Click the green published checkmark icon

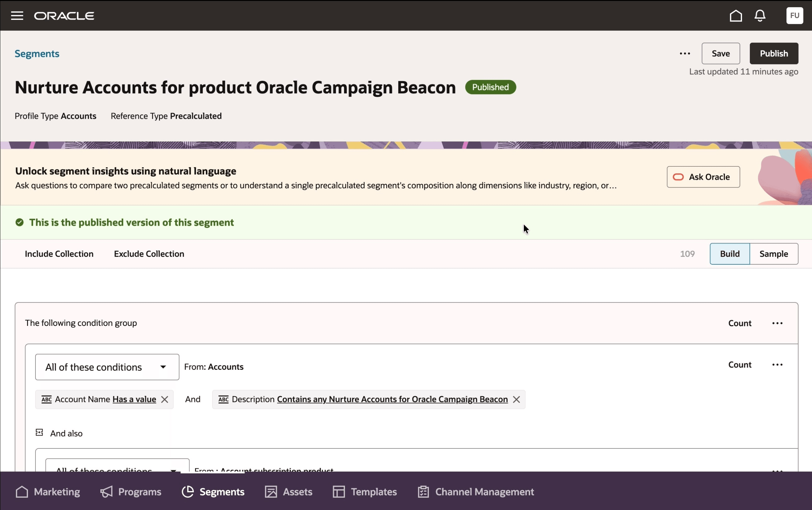point(20,222)
